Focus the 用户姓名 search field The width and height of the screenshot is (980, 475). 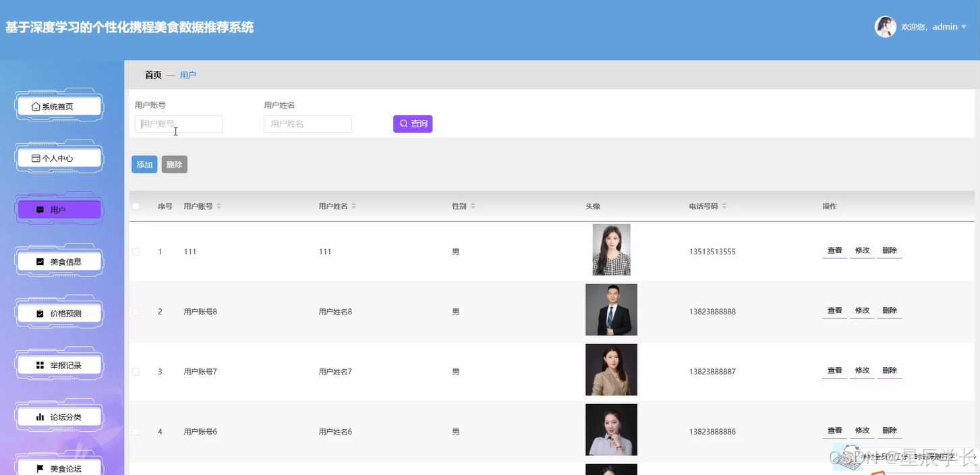point(308,124)
